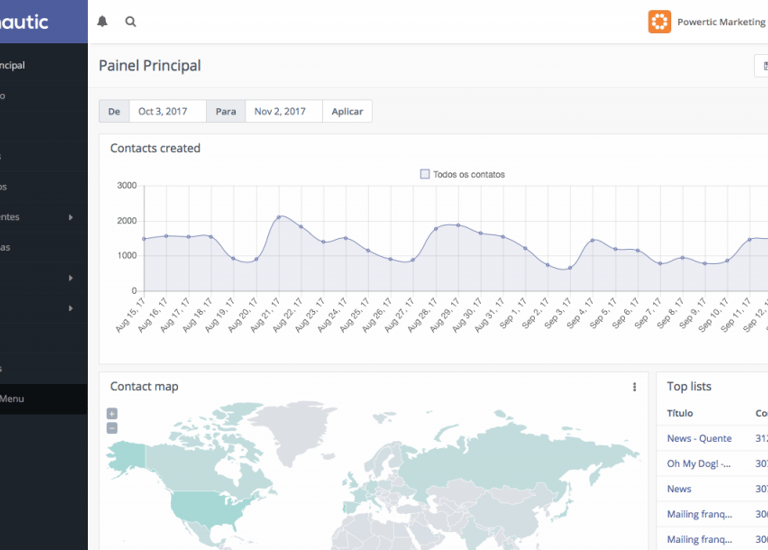Open the News - Quente list link
768x550 pixels.
699,438
